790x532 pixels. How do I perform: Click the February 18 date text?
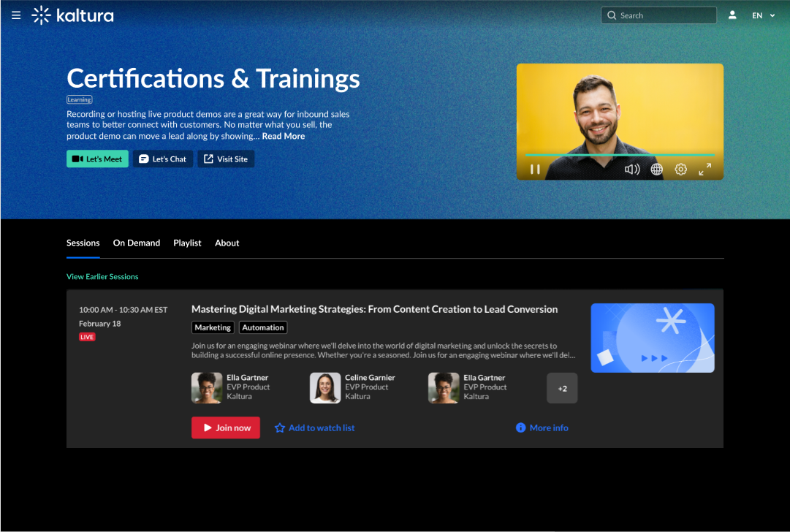pos(100,324)
